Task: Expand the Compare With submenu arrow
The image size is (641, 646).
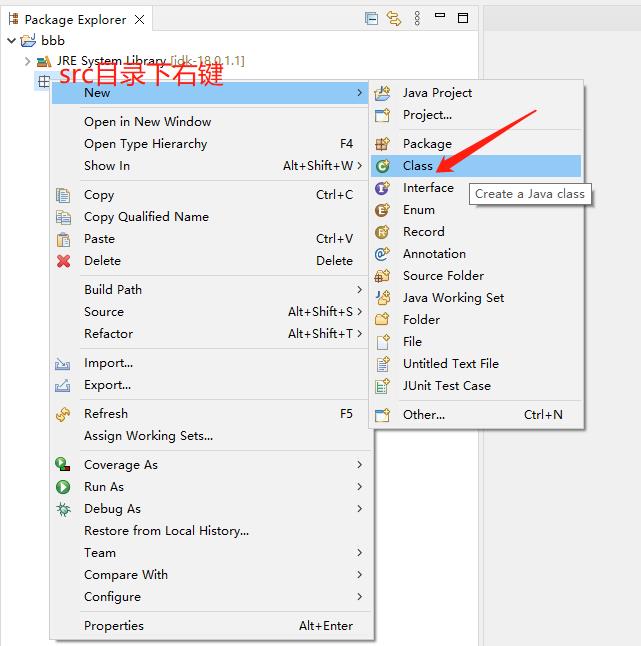Action: click(360, 575)
